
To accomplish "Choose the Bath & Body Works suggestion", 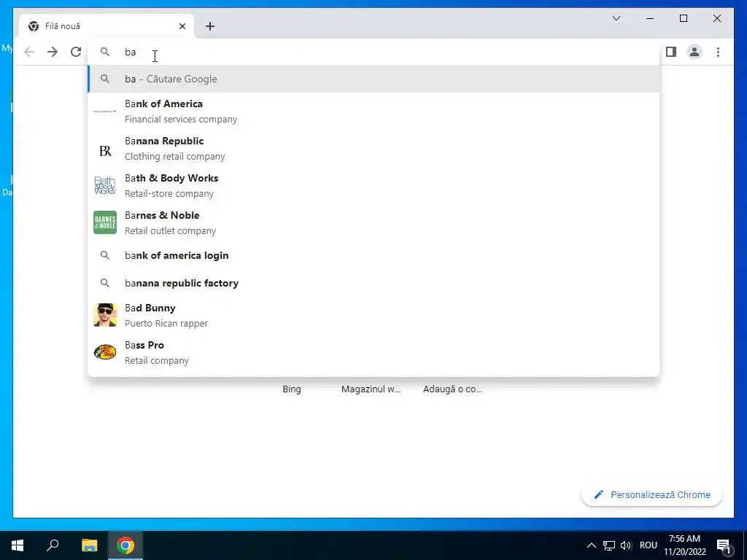I will coord(373,186).
